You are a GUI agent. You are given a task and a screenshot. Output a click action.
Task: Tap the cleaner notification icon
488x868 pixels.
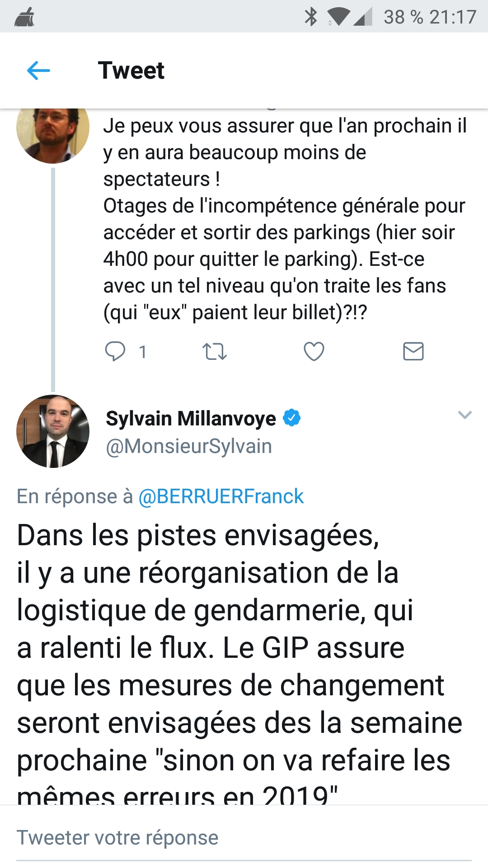[24, 18]
